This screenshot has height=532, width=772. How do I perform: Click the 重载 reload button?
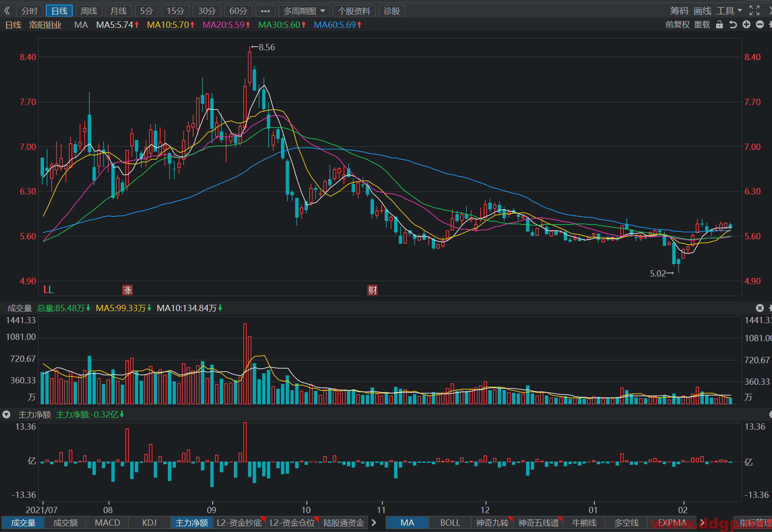pyautogui.click(x=702, y=25)
